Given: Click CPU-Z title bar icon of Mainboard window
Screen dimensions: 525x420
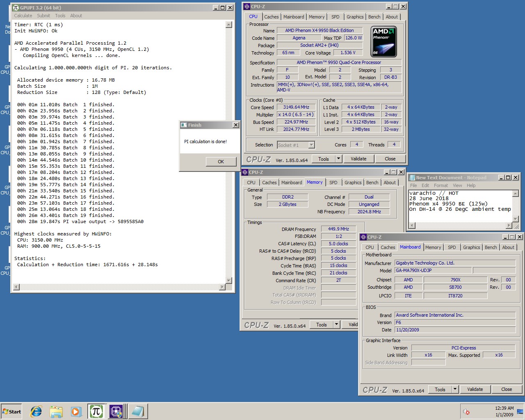Looking at the screenshot, I should tap(363, 237).
